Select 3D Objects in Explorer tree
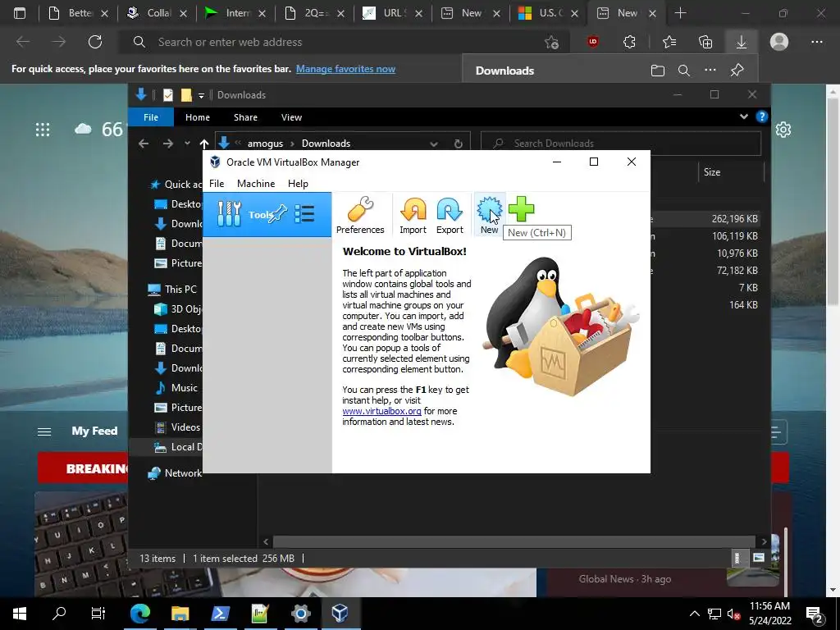This screenshot has width=840, height=630. [178, 309]
